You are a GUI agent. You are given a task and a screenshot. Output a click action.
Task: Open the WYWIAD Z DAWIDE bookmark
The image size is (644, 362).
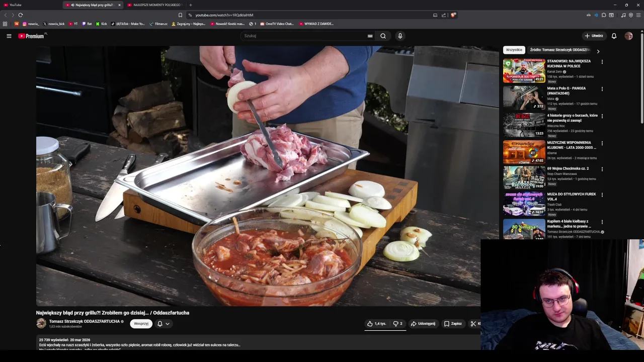coord(316,24)
